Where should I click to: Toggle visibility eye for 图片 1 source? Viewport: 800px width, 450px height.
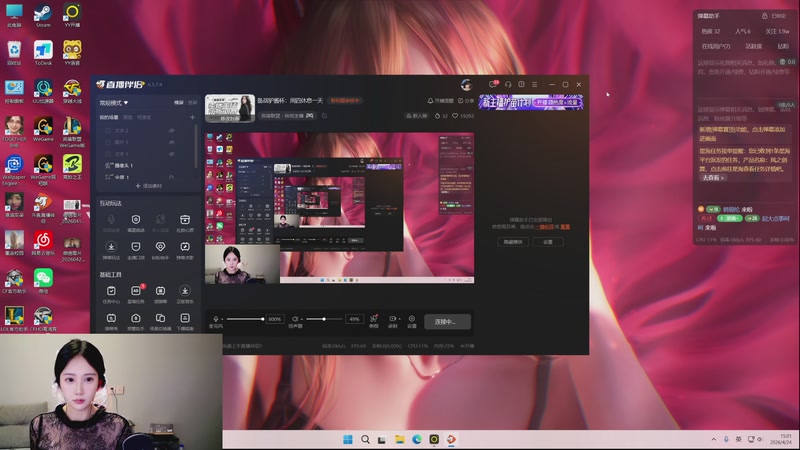[x=172, y=142]
